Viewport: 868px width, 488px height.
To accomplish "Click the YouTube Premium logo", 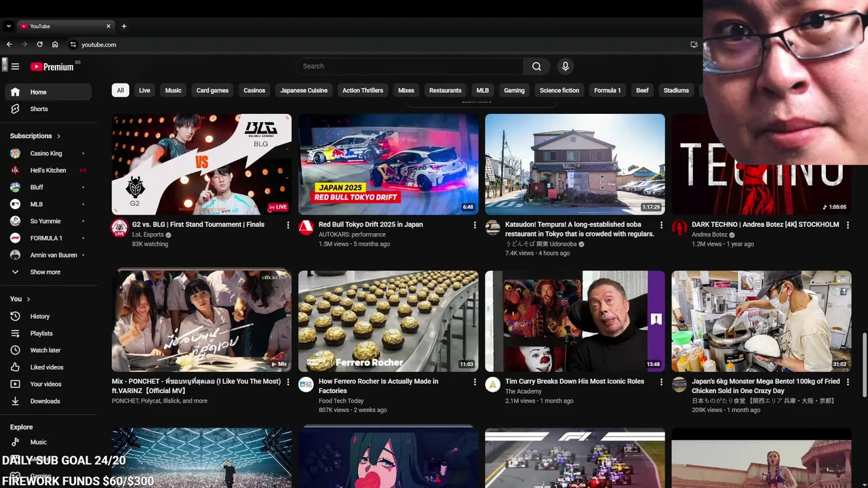I will click(x=52, y=66).
